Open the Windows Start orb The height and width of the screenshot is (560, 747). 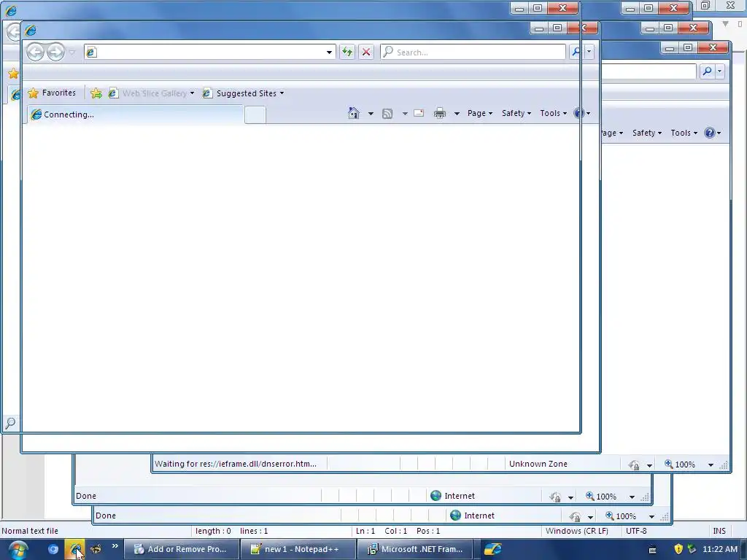tap(18, 550)
